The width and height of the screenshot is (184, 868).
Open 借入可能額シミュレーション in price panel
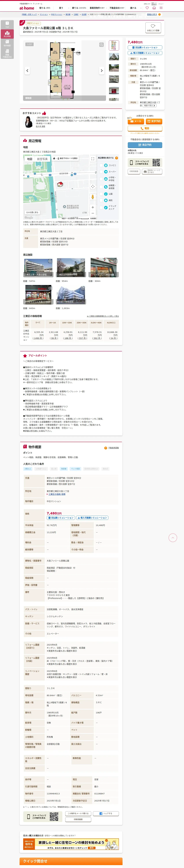pyautogui.click(x=145, y=53)
